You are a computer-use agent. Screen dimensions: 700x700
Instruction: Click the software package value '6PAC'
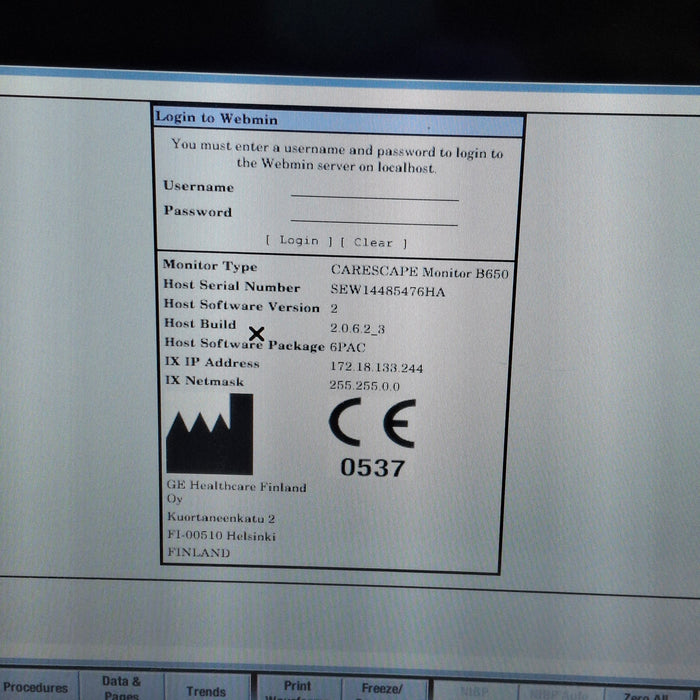coord(348,347)
